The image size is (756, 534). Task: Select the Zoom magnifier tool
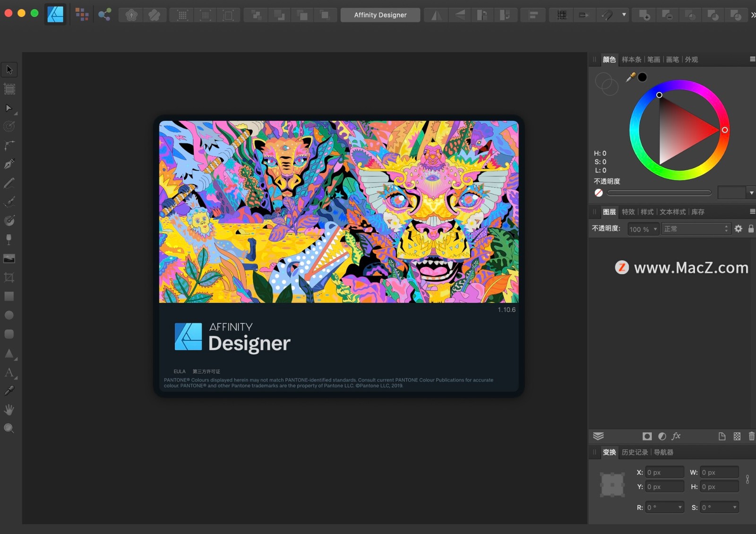pyautogui.click(x=9, y=429)
